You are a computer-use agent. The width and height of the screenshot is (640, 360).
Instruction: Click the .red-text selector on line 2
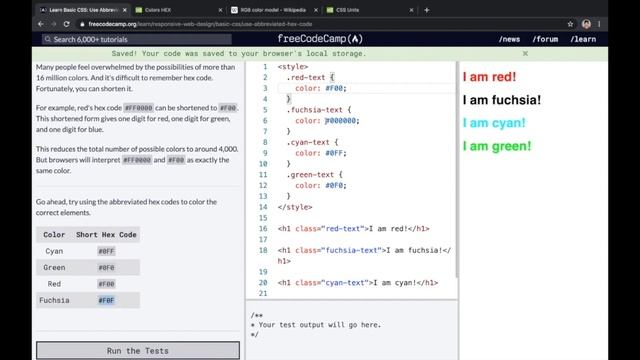[x=306, y=78]
